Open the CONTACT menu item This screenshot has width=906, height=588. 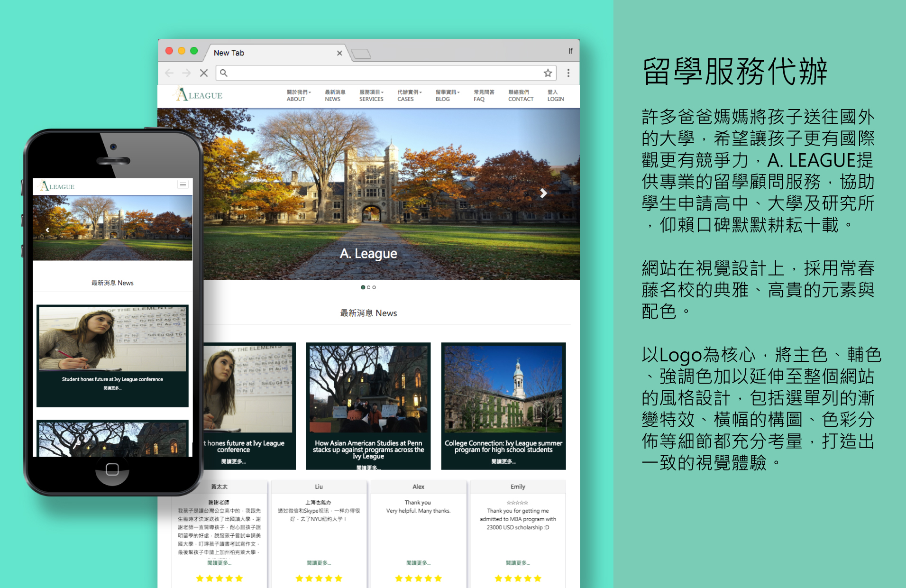[x=520, y=95]
